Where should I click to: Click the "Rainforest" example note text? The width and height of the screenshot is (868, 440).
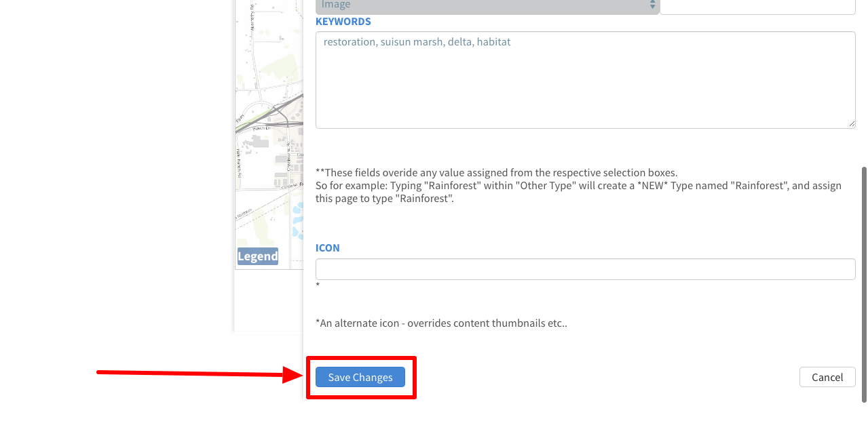click(578, 186)
